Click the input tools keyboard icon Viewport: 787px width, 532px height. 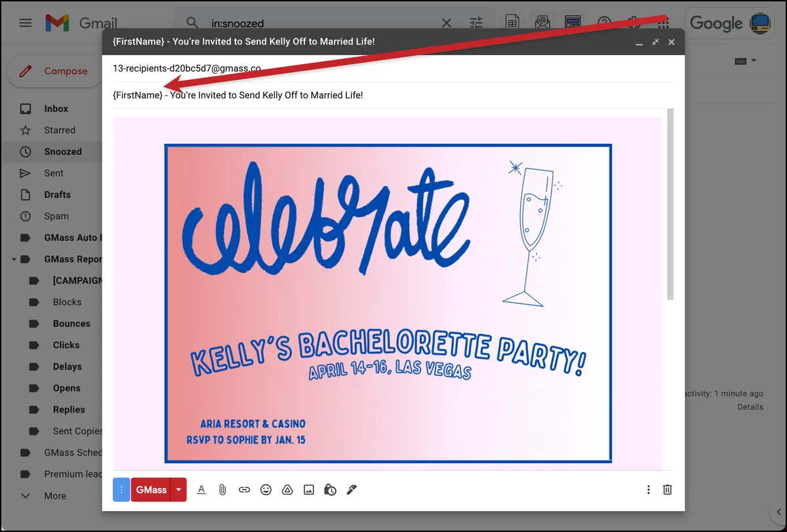(740, 61)
